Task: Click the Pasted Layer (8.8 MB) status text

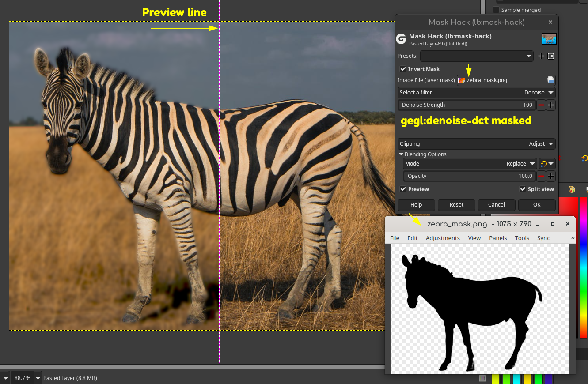Action: [x=70, y=378]
